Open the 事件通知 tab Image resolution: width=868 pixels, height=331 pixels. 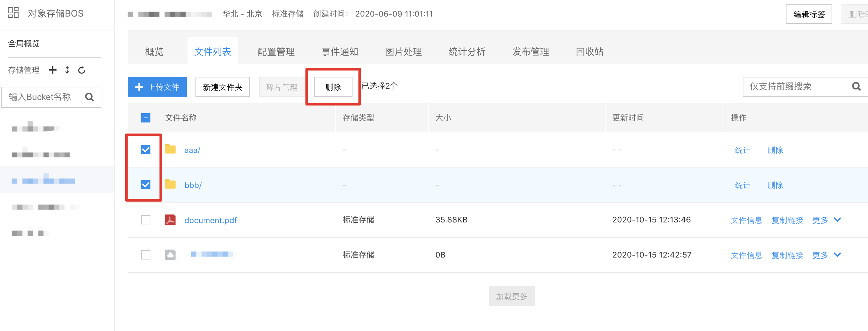(340, 52)
